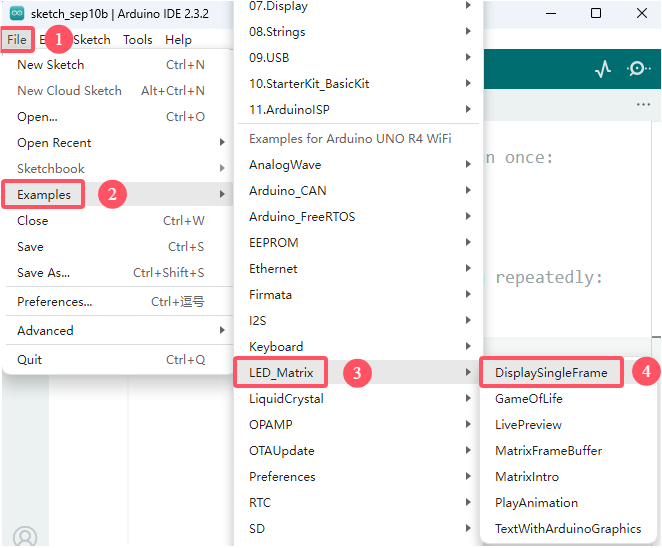This screenshot has width=662, height=548.
Task: Choose New Cloud Sketch
Action: (x=118, y=91)
